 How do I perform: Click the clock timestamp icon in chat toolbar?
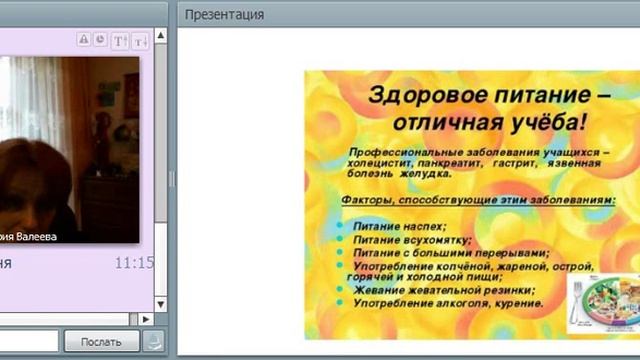tap(100, 40)
